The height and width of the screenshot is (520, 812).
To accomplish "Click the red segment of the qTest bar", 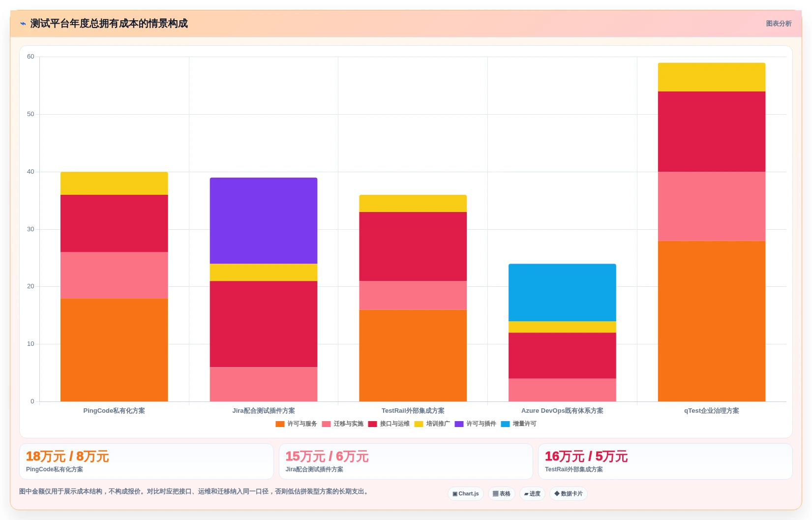I will coord(712,132).
